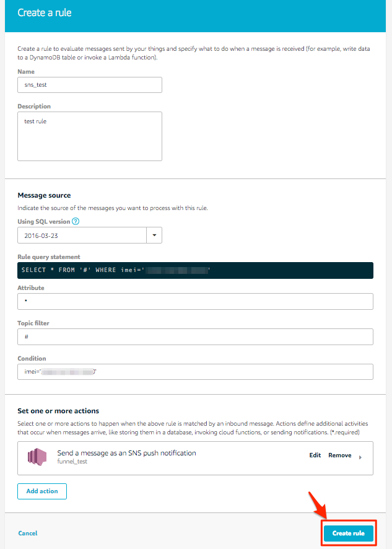Image resolution: width=392 pixels, height=549 pixels.
Task: Click the Attribute input field
Action: point(195,302)
